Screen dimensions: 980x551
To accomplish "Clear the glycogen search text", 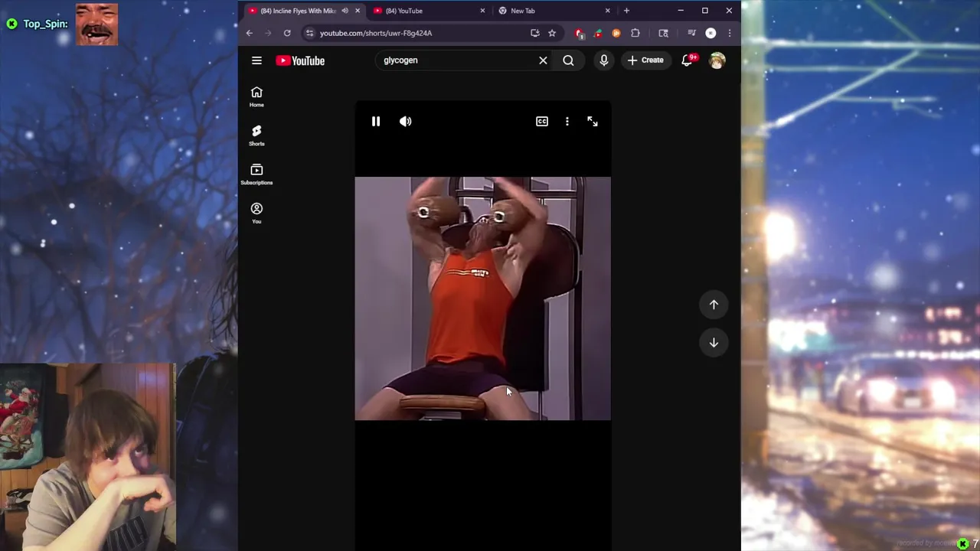I will pyautogui.click(x=543, y=60).
